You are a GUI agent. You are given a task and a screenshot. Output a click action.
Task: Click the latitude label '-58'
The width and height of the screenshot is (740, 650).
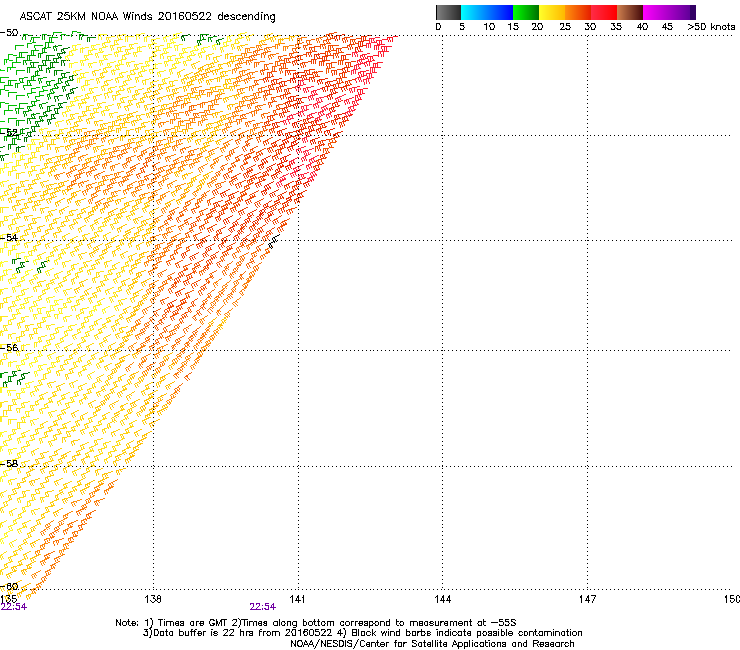click(9, 464)
